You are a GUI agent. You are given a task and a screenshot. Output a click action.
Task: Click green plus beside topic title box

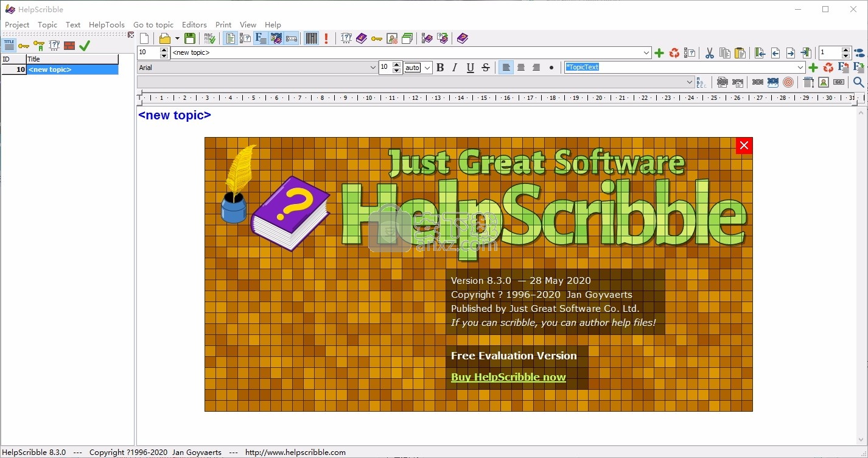click(659, 53)
